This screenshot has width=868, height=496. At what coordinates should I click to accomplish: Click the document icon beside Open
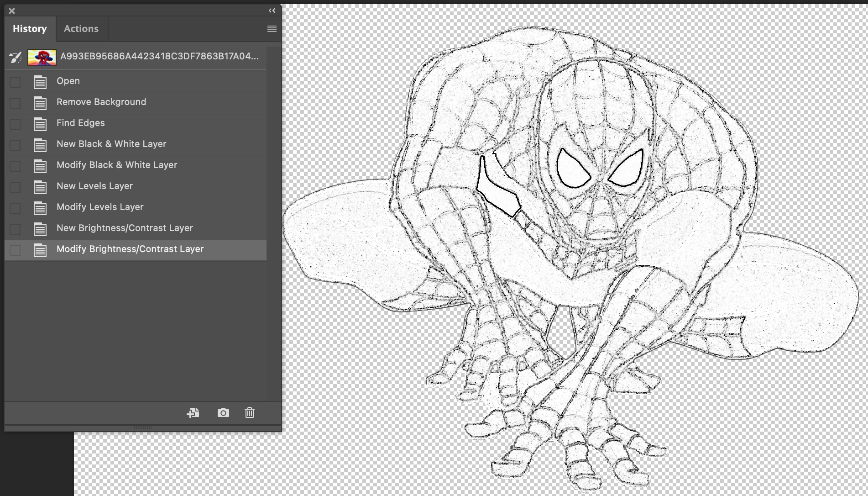click(40, 82)
